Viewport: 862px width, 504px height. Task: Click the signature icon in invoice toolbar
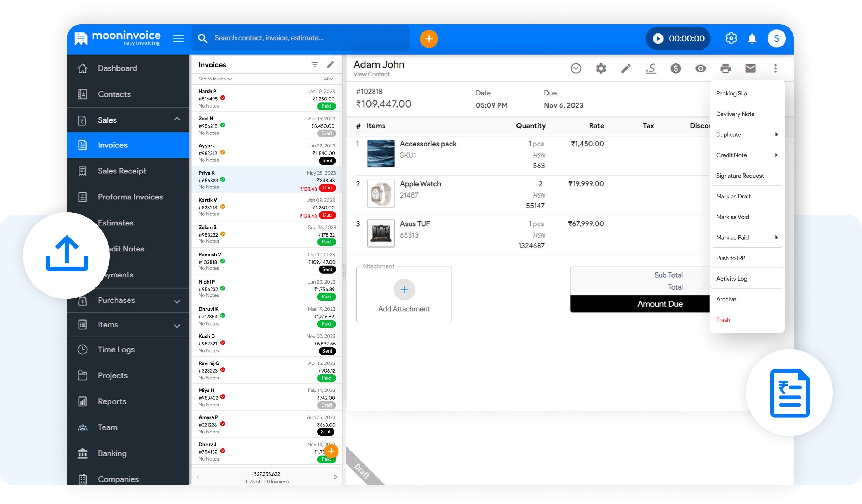tap(651, 68)
